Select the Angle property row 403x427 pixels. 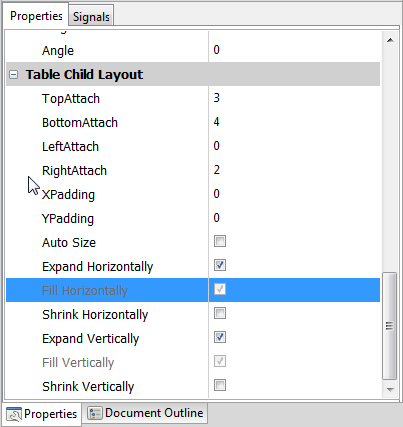click(x=193, y=50)
